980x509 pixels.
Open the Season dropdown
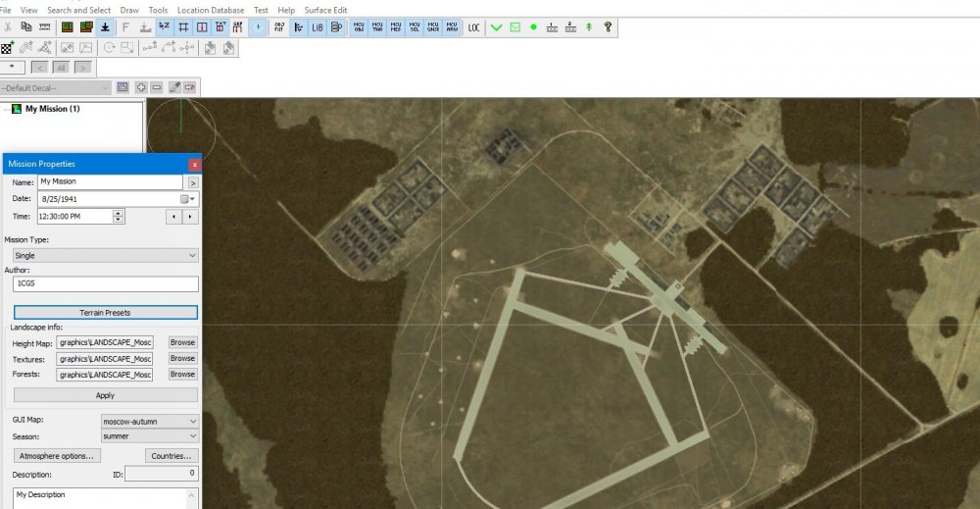(149, 435)
